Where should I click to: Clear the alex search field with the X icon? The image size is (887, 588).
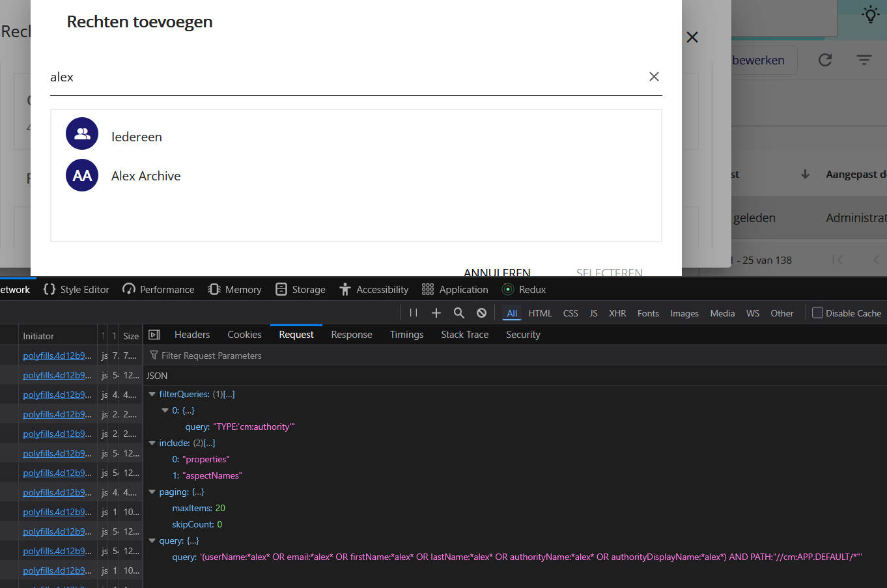point(654,77)
